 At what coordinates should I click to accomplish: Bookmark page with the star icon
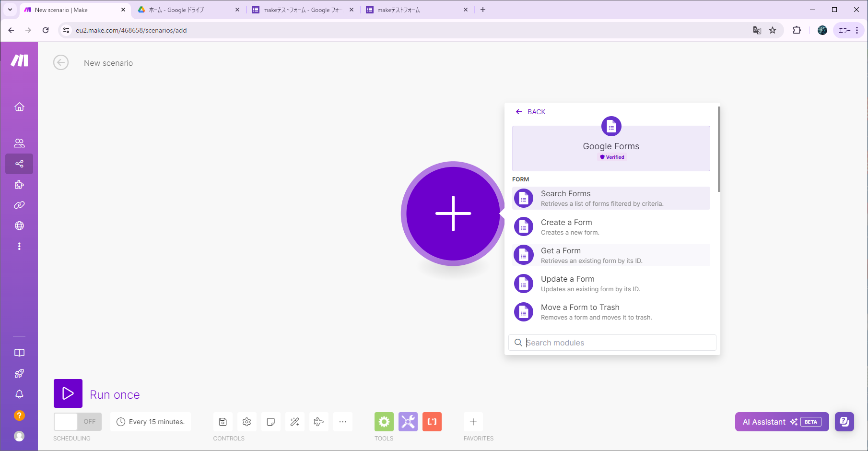coord(773,30)
